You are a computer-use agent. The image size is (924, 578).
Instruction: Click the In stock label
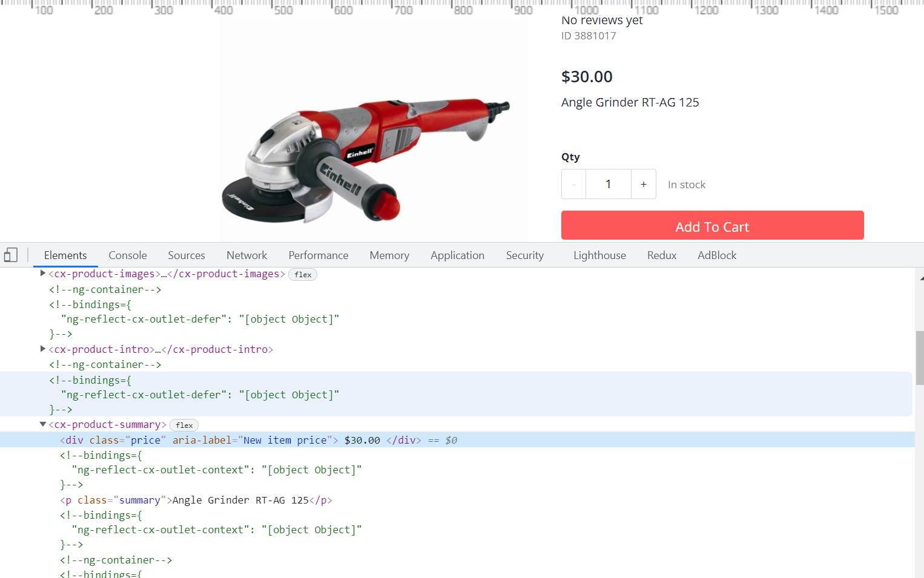[x=687, y=185]
